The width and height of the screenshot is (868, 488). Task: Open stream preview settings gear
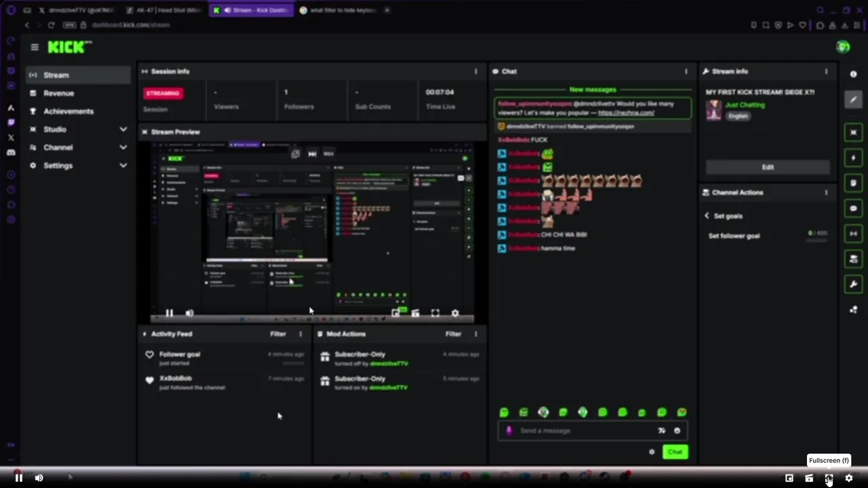(455, 313)
